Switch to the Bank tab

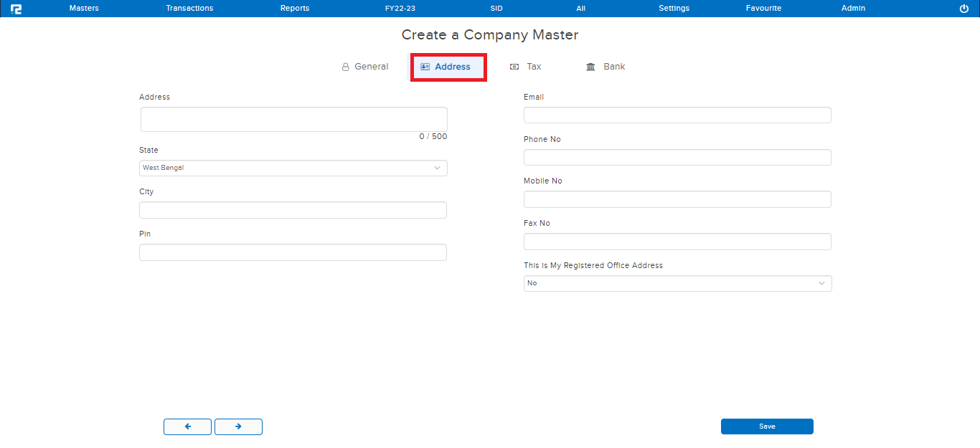click(x=606, y=67)
